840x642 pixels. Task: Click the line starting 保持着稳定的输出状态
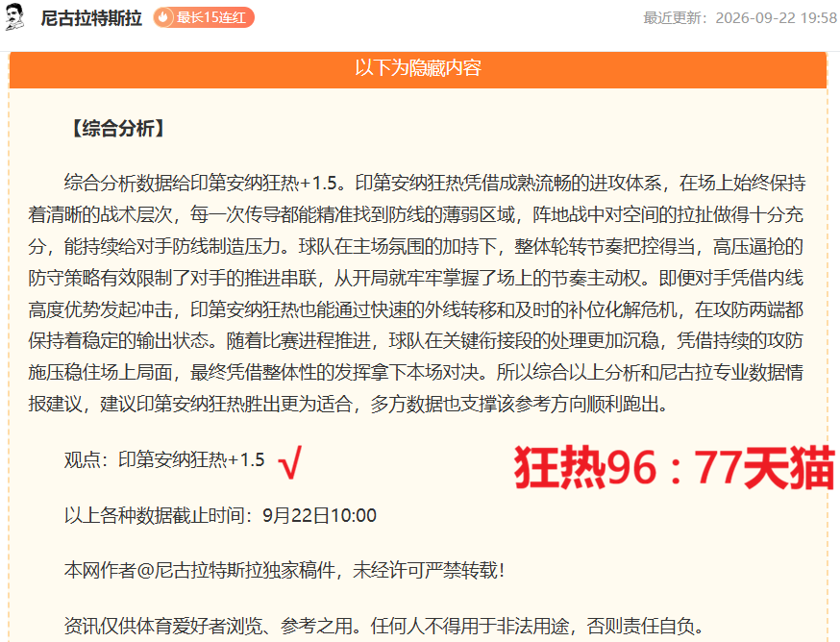click(x=416, y=340)
